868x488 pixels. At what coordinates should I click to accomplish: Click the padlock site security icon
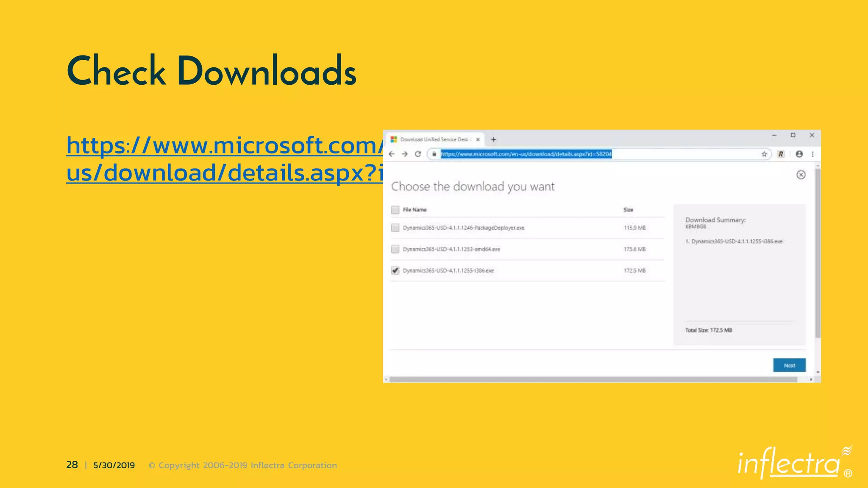click(x=434, y=154)
